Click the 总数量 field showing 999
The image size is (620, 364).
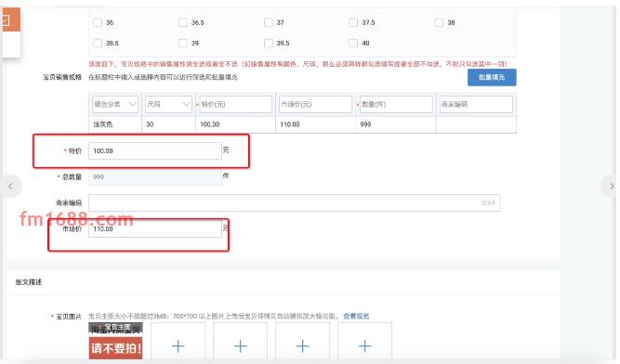click(x=155, y=176)
